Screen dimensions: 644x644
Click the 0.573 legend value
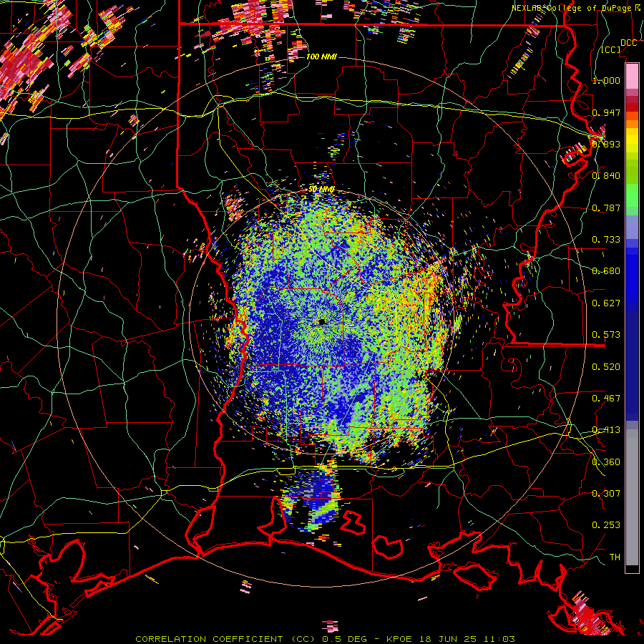coord(606,335)
